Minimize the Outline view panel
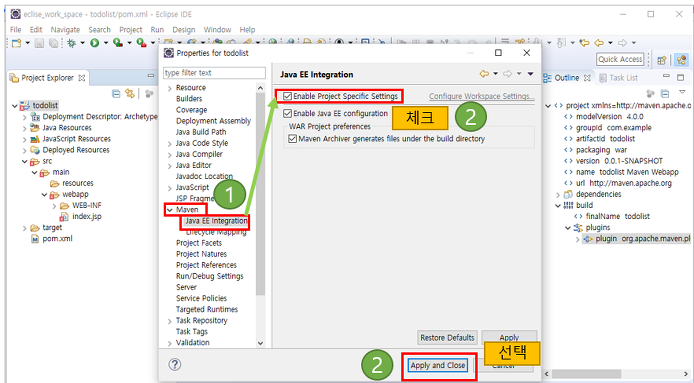The width and height of the screenshot is (694, 383). (x=666, y=77)
